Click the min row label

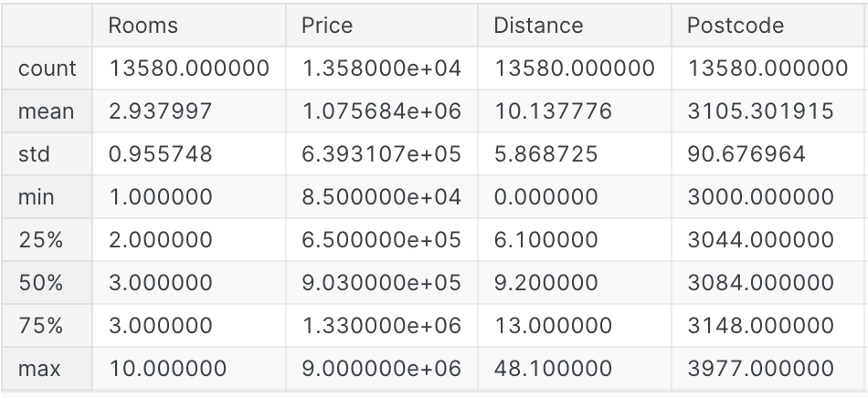coord(37,197)
